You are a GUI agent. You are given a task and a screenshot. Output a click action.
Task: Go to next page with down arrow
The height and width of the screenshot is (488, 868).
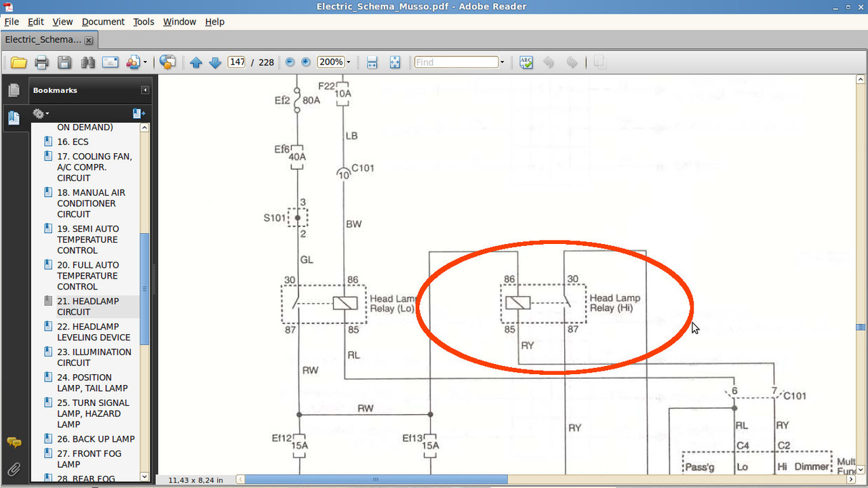point(215,62)
